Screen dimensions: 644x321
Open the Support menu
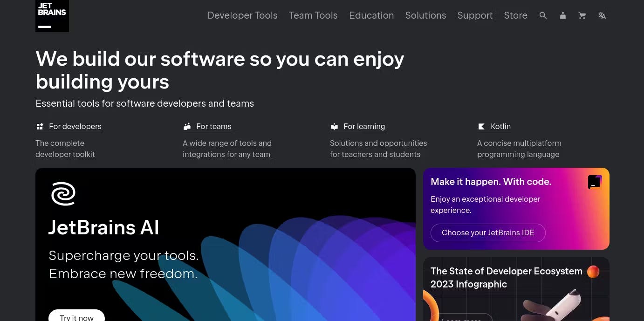click(x=475, y=15)
